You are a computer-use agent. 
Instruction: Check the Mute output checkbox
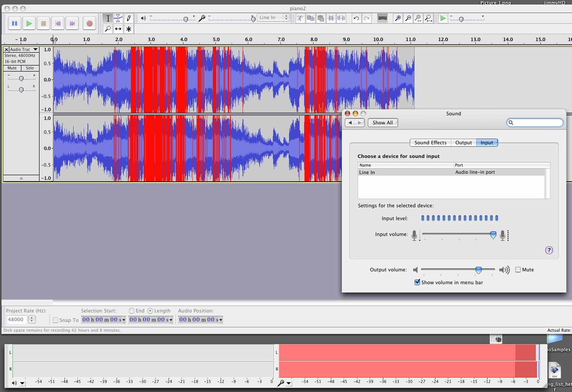coord(518,269)
